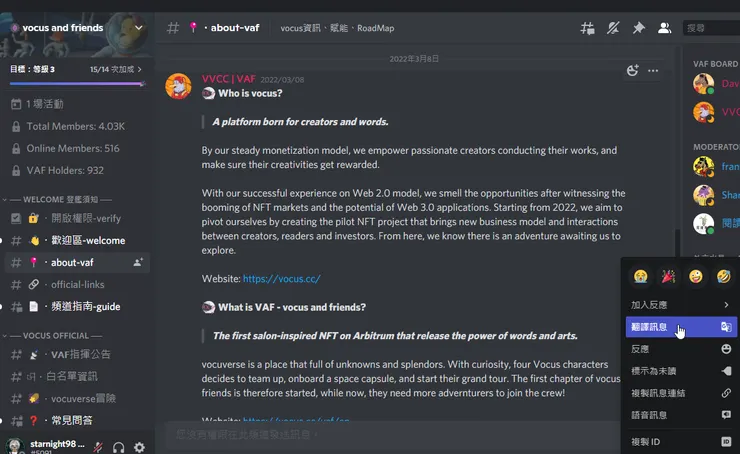The image size is (740, 454).
Task: Open the Threads icon in channel header
Action: pyautogui.click(x=587, y=28)
